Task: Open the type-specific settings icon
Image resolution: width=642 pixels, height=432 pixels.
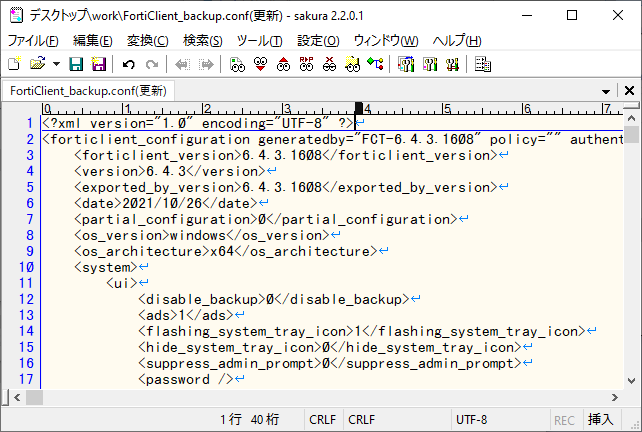Action: pyautogui.click(x=430, y=64)
